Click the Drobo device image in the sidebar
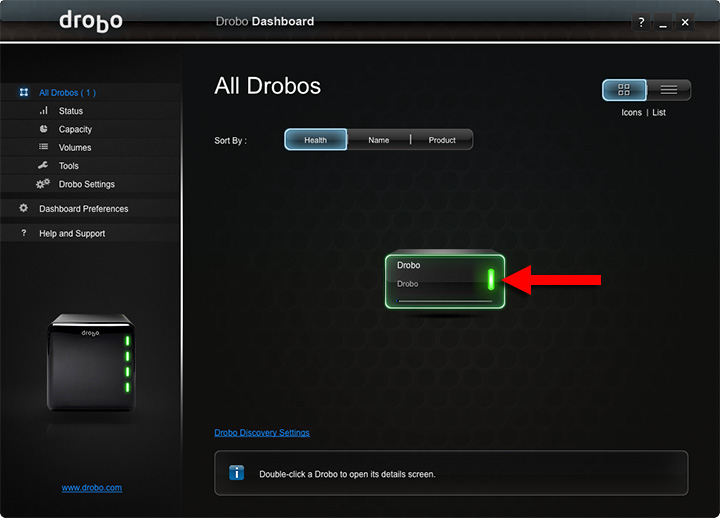Image resolution: width=720 pixels, height=518 pixels. (91, 362)
